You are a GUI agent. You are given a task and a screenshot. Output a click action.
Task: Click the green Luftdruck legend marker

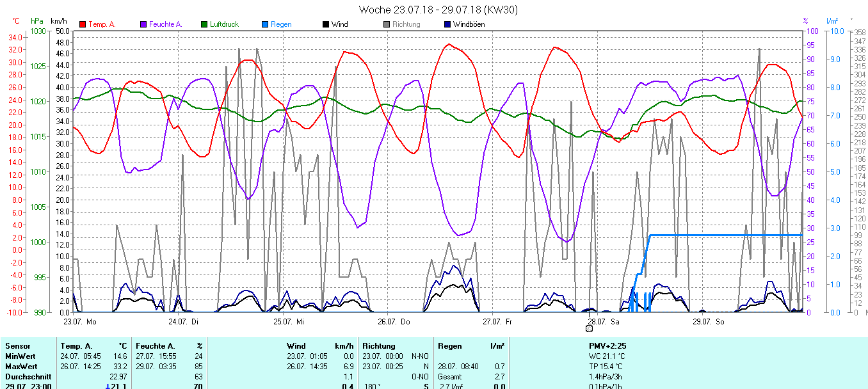[205, 24]
